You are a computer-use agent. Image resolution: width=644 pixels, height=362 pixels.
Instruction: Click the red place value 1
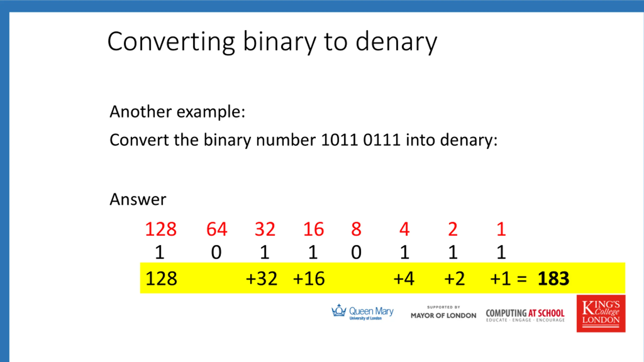[501, 229]
